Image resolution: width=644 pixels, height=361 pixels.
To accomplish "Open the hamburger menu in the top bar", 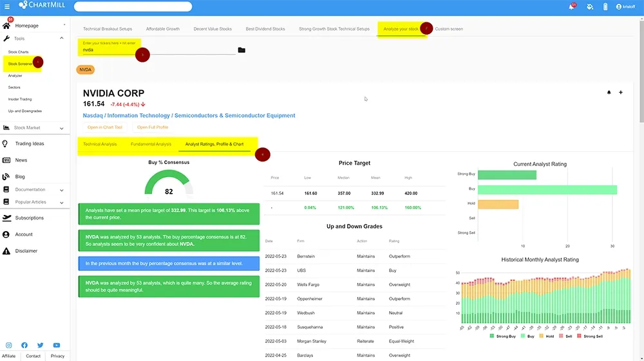I will 7,6.
